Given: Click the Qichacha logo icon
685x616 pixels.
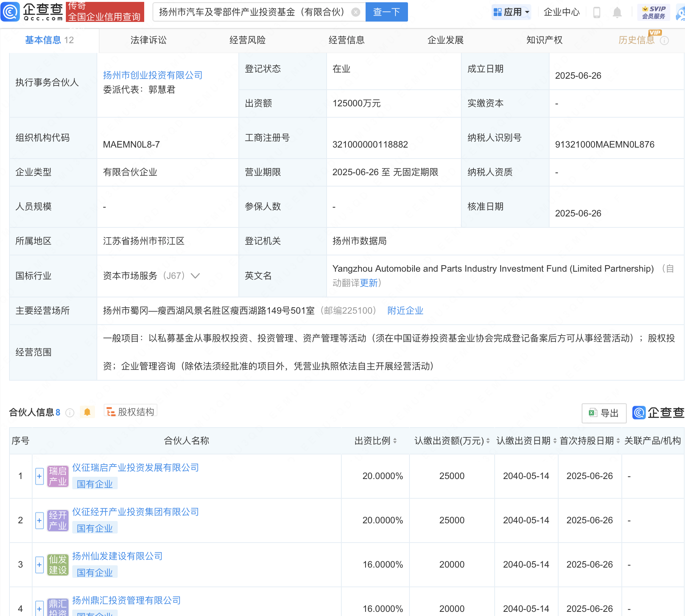Looking at the screenshot, I should (10, 12).
